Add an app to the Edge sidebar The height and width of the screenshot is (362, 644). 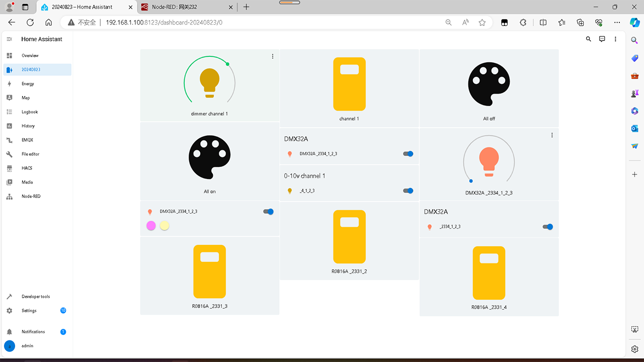point(634,174)
